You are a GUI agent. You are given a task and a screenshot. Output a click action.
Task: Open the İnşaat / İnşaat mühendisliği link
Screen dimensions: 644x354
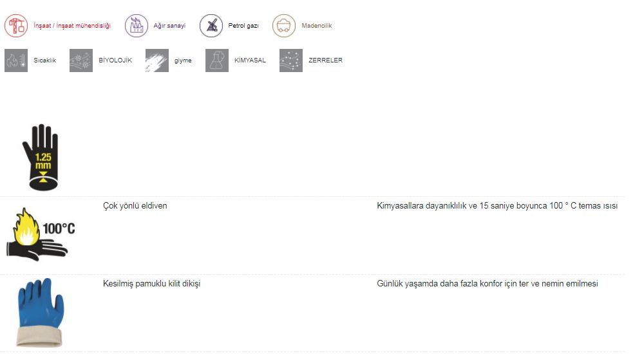72,26
